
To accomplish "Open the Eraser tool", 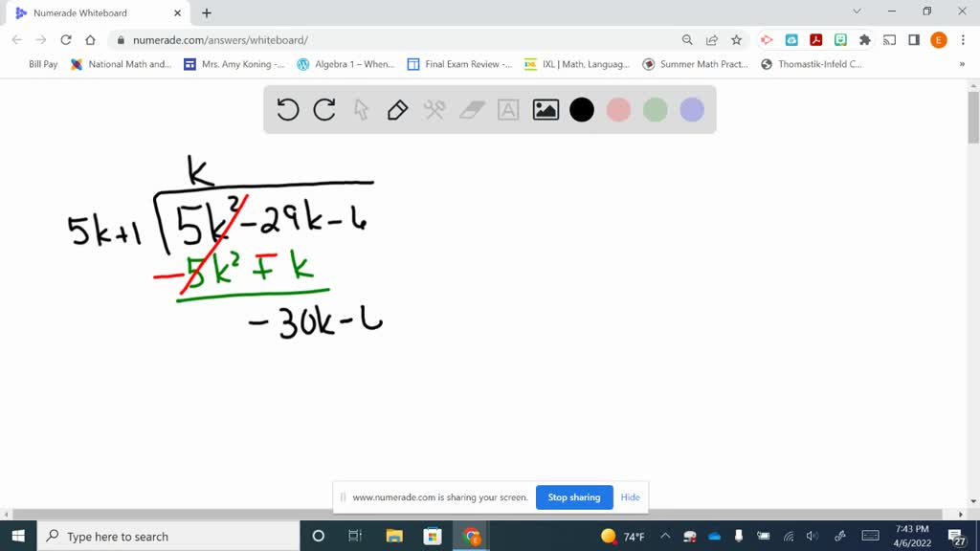I will [471, 109].
